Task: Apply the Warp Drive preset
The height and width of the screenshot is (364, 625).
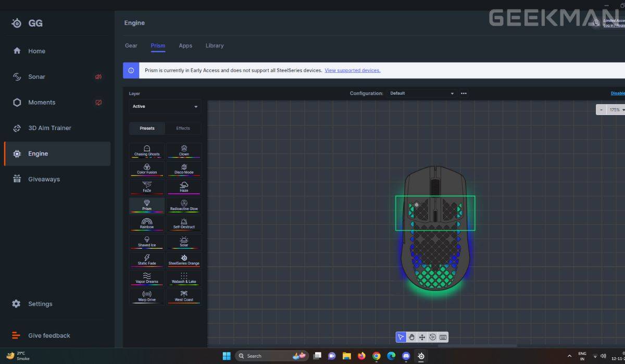Action: coord(147,296)
